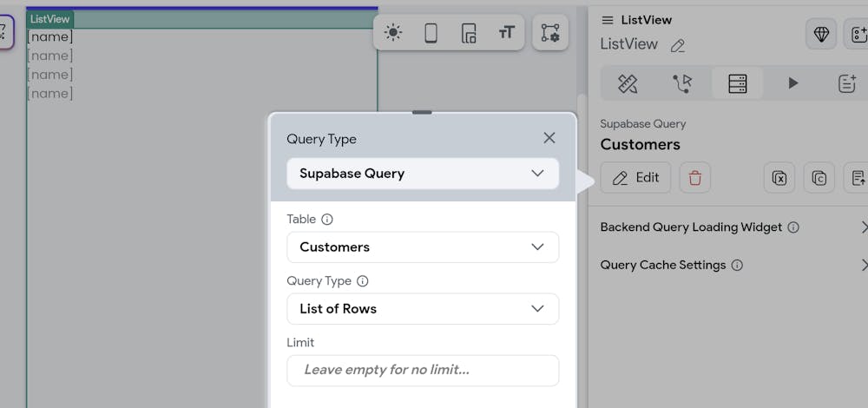Rename ListView with pencil icon
This screenshot has width=868, height=408.
click(678, 45)
